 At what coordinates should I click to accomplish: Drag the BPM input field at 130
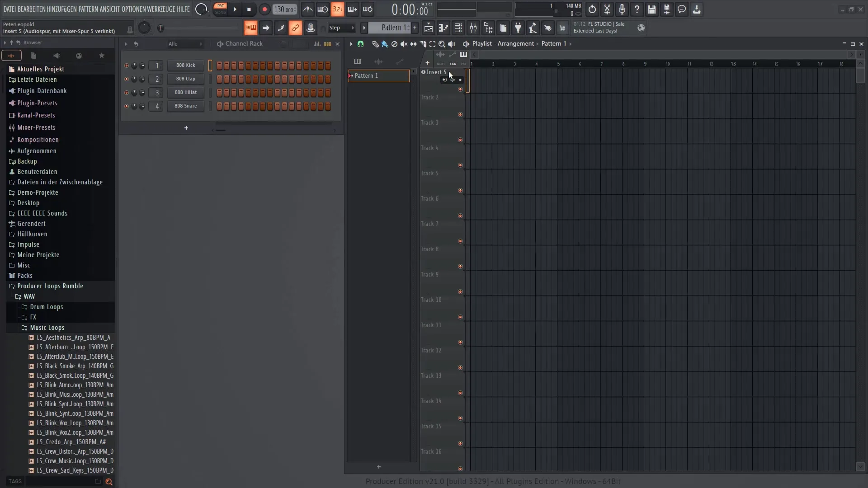(284, 9)
